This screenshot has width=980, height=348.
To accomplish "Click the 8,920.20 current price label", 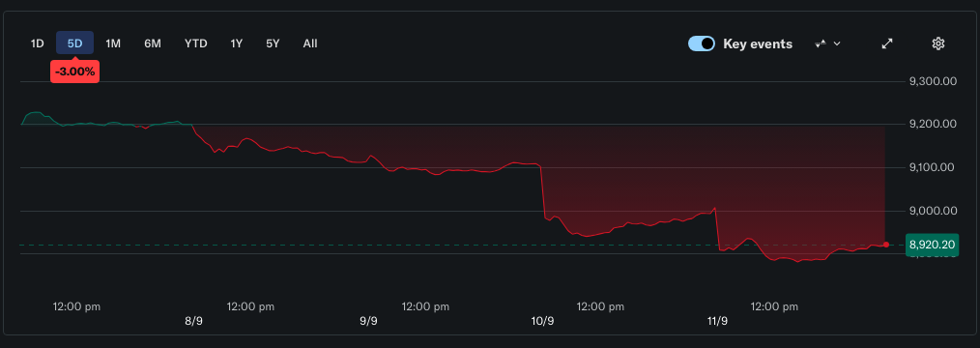I will [x=932, y=245].
